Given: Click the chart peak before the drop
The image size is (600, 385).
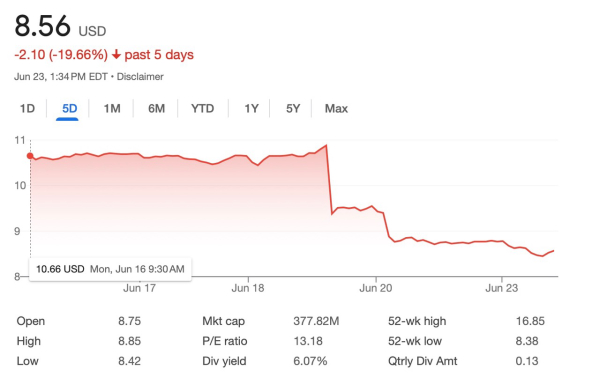Looking at the screenshot, I should click(x=326, y=145).
